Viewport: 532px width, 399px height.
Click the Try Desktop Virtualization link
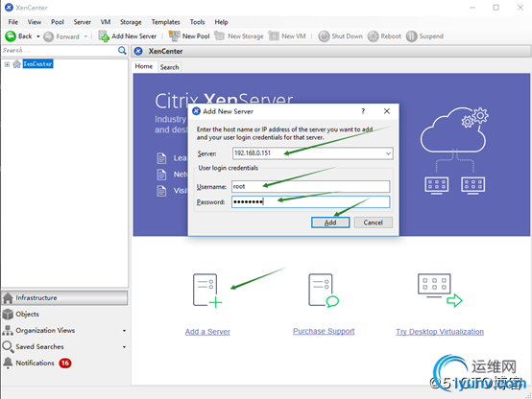click(x=440, y=332)
